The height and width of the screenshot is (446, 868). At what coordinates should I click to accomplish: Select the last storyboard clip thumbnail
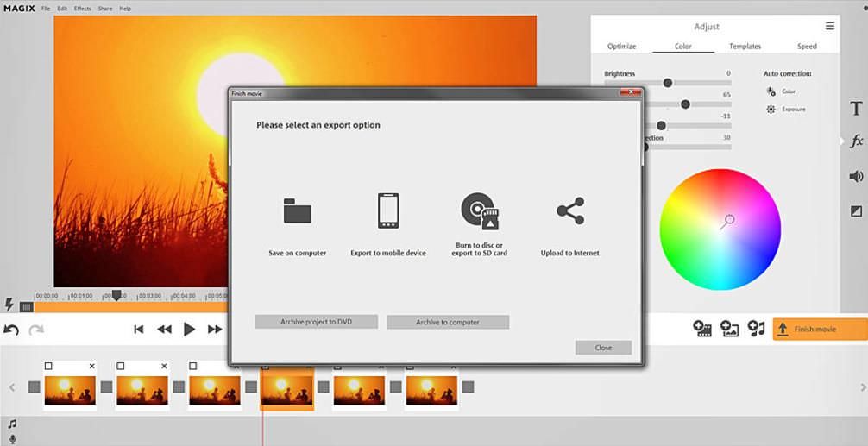(431, 391)
